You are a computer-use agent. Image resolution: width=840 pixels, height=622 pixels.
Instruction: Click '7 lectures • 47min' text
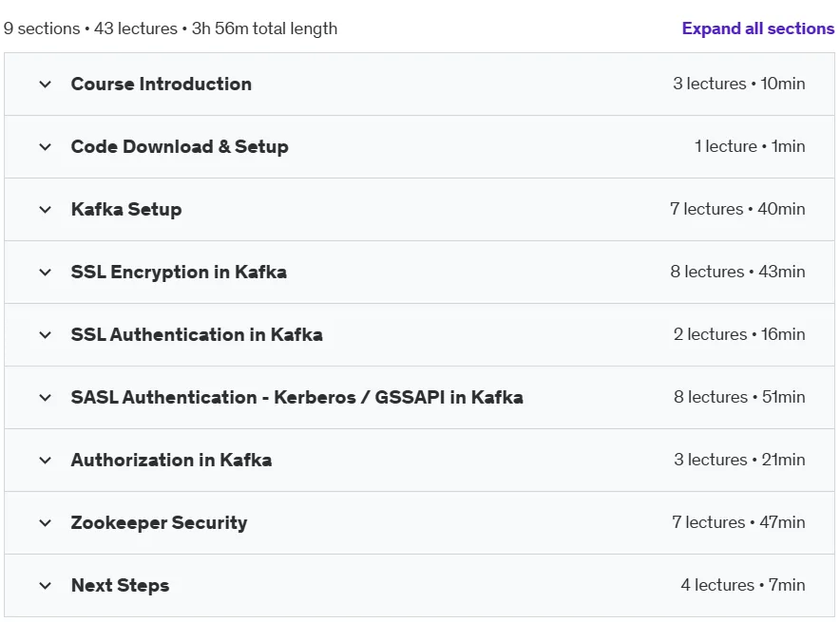click(x=738, y=522)
